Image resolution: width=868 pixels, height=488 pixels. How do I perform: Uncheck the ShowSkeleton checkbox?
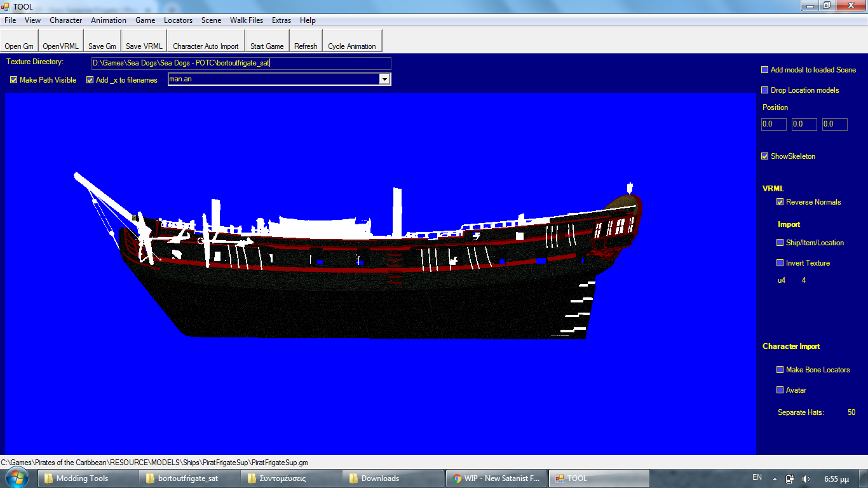[764, 156]
